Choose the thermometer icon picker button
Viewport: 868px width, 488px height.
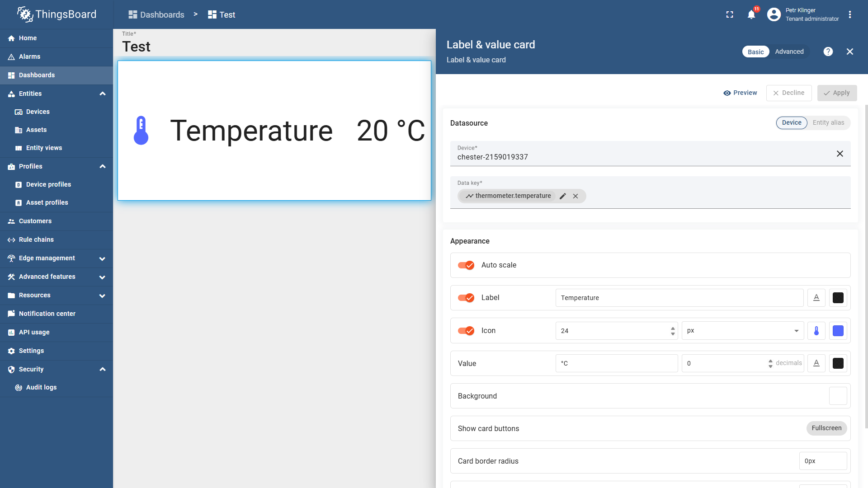click(x=816, y=331)
